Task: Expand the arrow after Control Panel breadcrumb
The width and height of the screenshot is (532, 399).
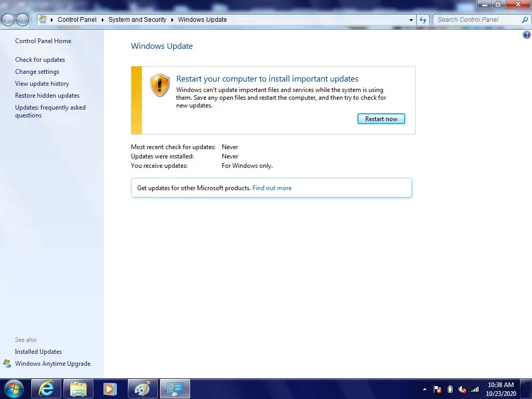Action: (102, 20)
